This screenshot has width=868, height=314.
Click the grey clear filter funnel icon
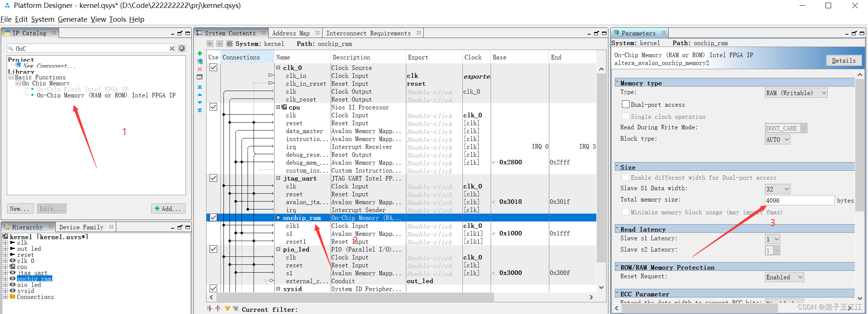(x=236, y=309)
